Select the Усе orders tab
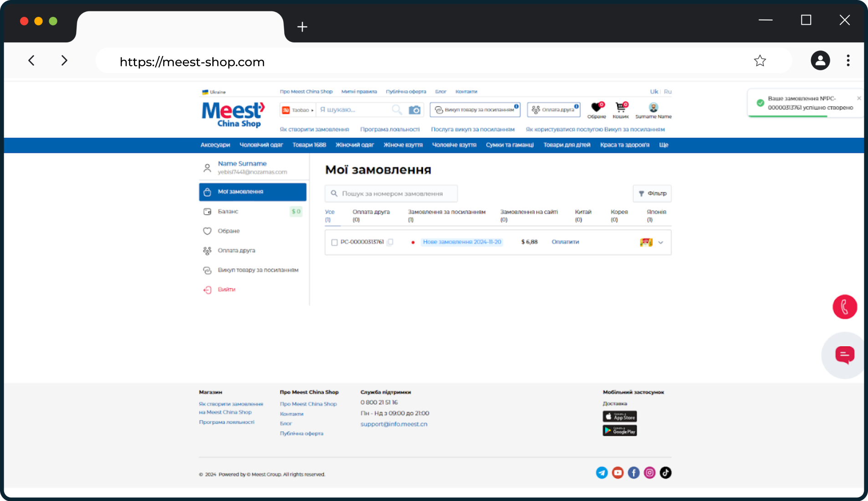Viewport: 868px width, 501px height. click(x=330, y=216)
